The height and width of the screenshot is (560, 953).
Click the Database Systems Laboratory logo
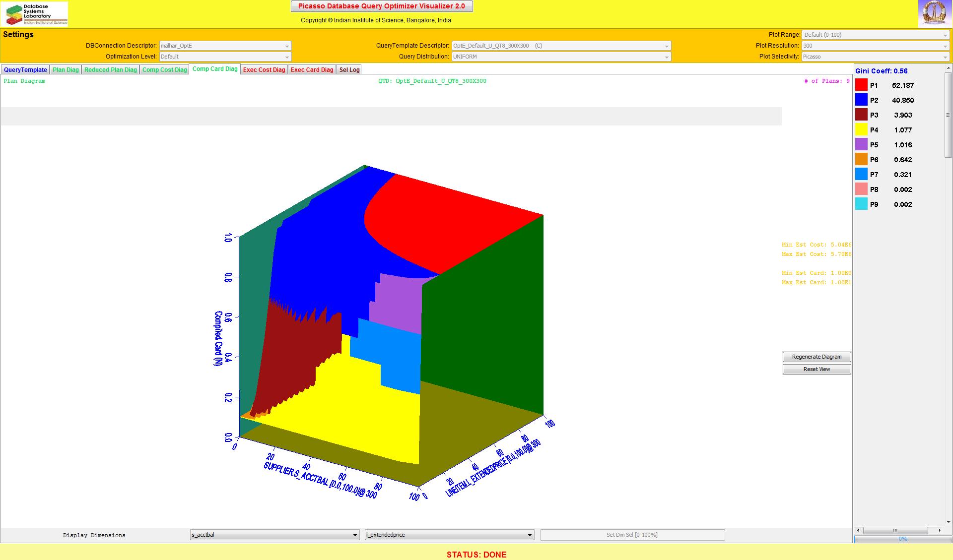pos(35,14)
